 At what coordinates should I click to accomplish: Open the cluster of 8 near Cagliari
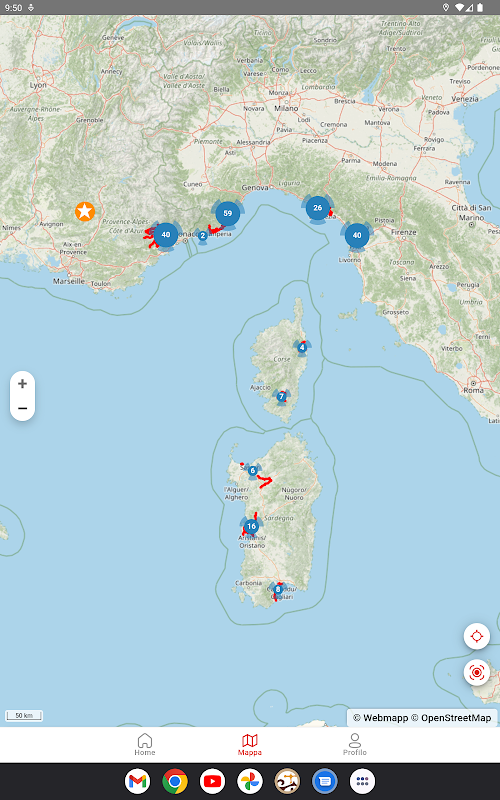[278, 589]
